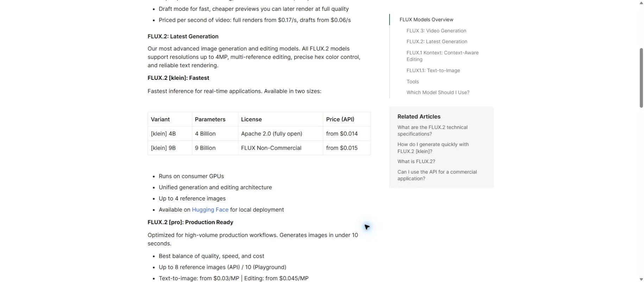Select the [klein] 4B variant cell

coord(170,134)
